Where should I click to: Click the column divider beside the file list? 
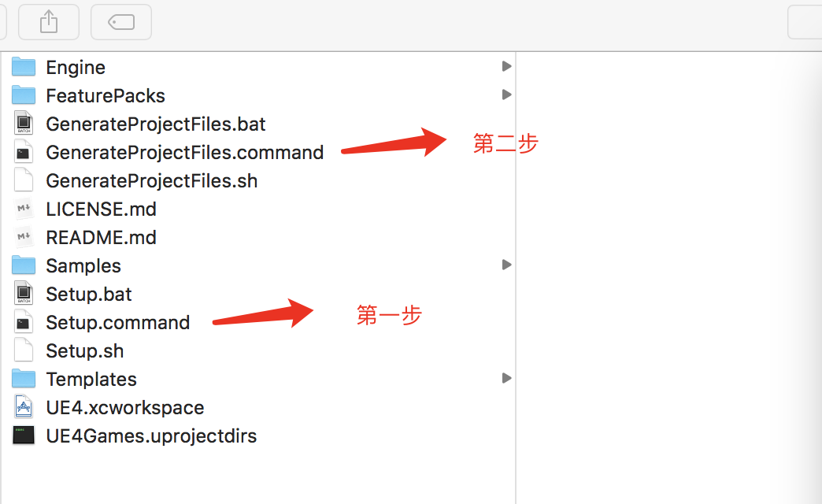pos(516,277)
